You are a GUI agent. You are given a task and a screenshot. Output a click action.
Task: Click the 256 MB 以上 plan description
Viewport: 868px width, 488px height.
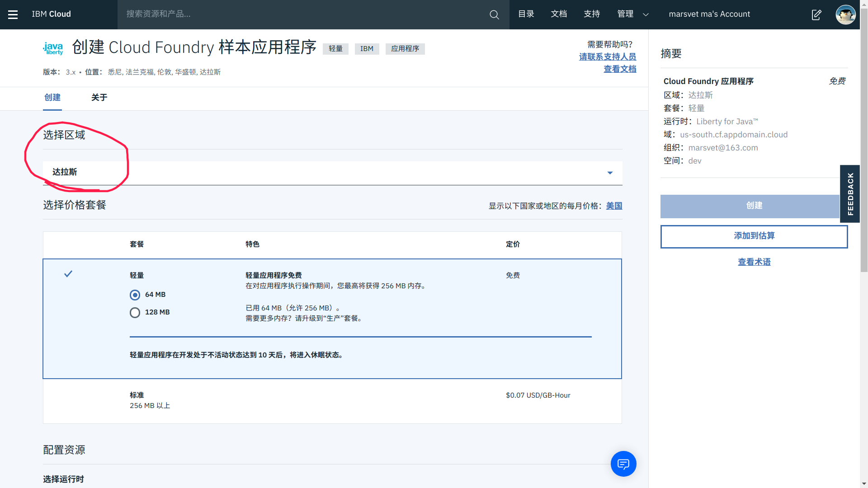150,406
